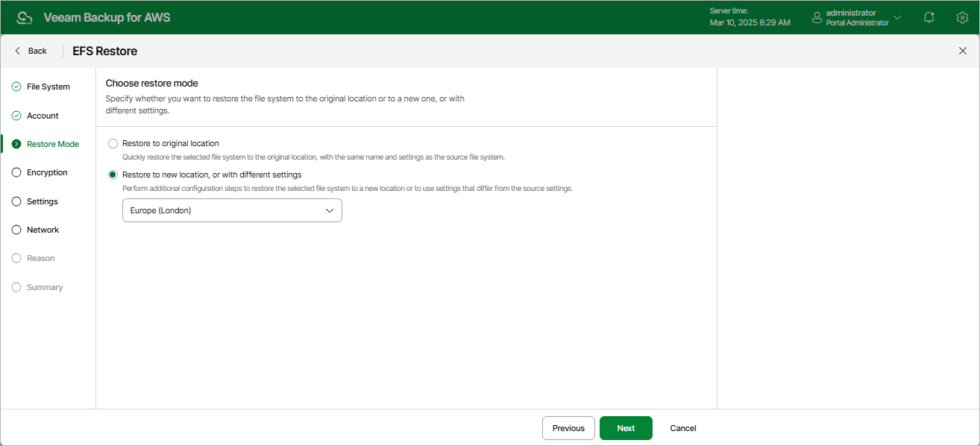
Task: Open the Network wizard step
Action: [x=16, y=230]
